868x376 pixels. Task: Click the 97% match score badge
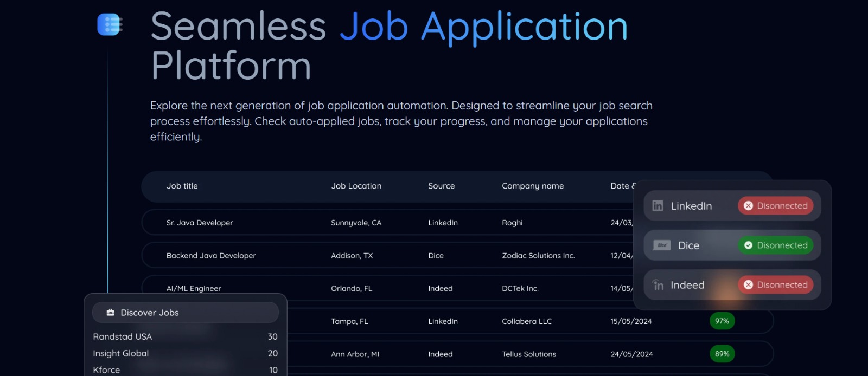click(x=722, y=321)
